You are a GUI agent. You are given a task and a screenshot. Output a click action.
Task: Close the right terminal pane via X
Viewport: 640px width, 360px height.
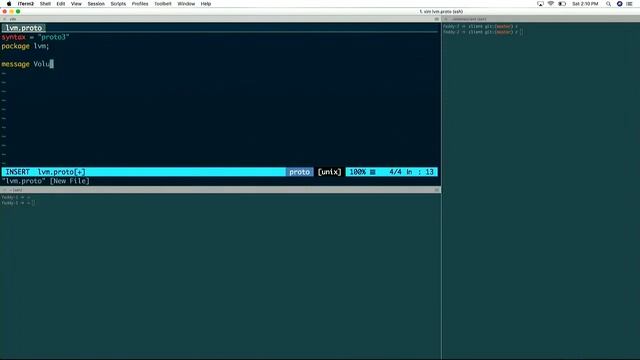(446, 19)
